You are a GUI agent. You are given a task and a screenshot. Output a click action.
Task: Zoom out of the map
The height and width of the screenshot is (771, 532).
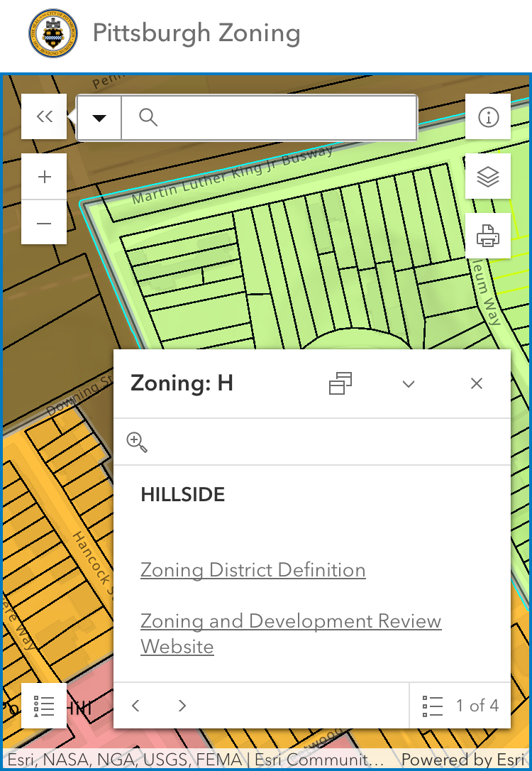[x=44, y=224]
